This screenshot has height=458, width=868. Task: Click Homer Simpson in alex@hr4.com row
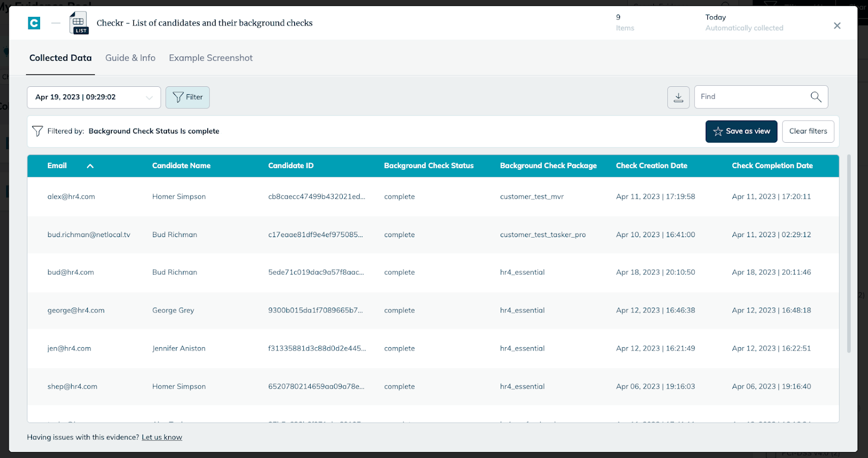coord(179,196)
